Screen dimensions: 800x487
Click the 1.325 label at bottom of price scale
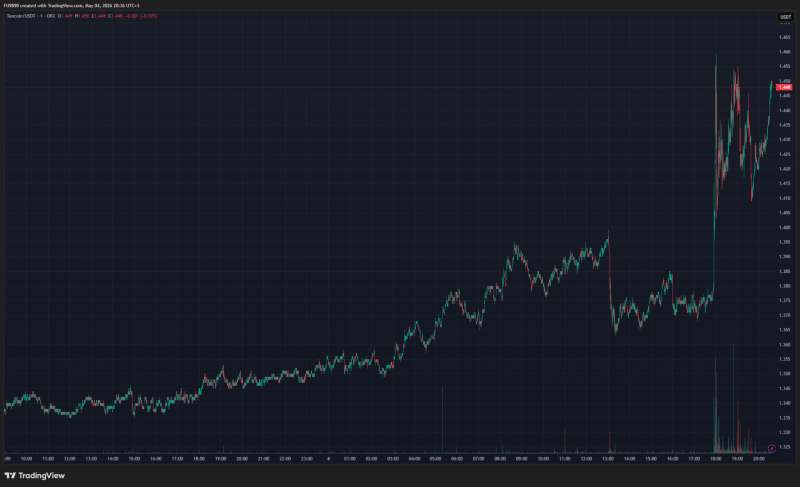(784, 447)
